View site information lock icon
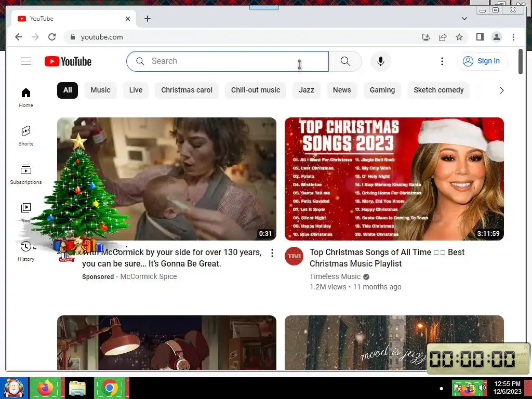Viewport: 532px width, 399px height. pos(73,37)
